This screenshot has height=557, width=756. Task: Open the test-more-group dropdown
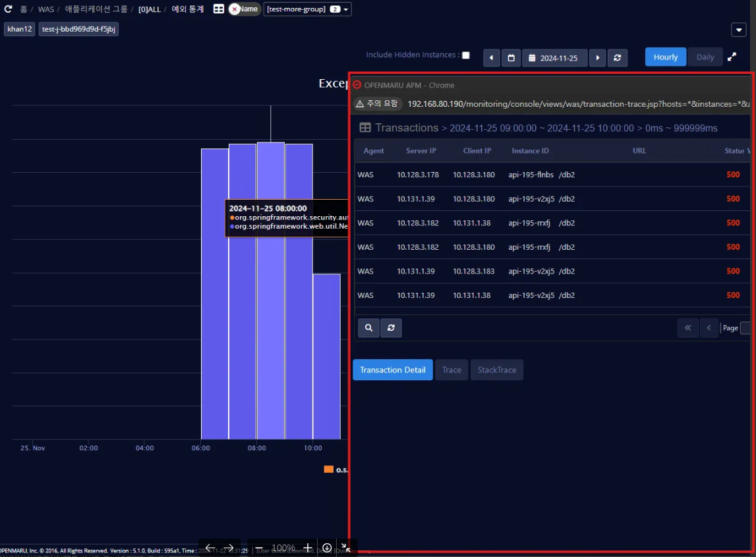[x=307, y=9]
